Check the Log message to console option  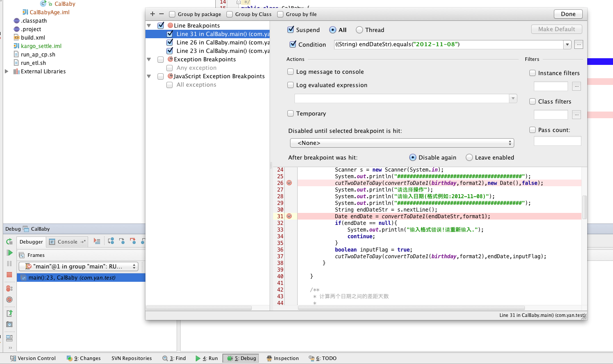290,72
